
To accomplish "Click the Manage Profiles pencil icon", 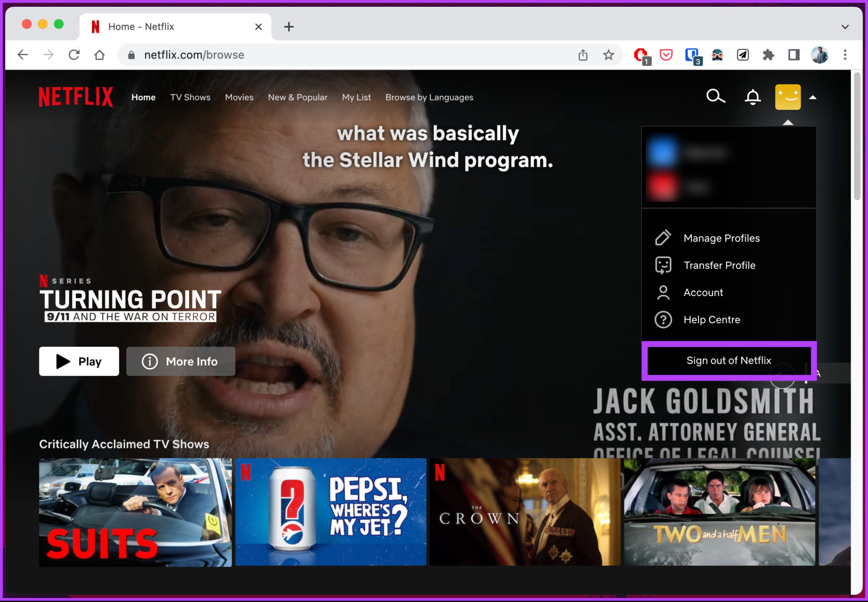I will (x=663, y=238).
